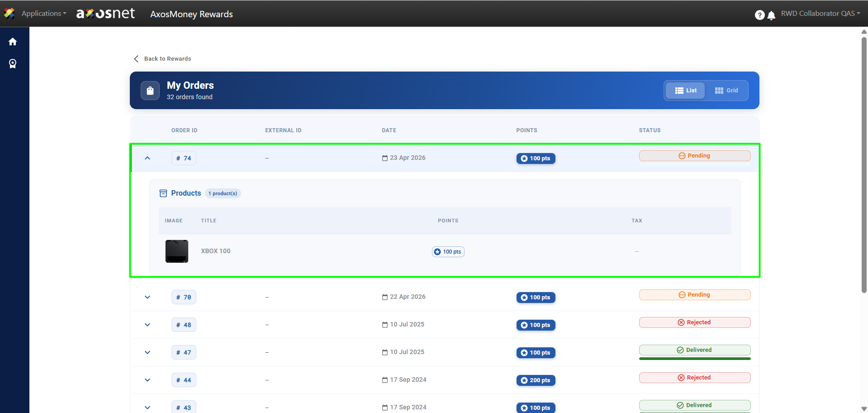Click the Home icon in the sidebar
The height and width of the screenshot is (413, 868).
13,42
